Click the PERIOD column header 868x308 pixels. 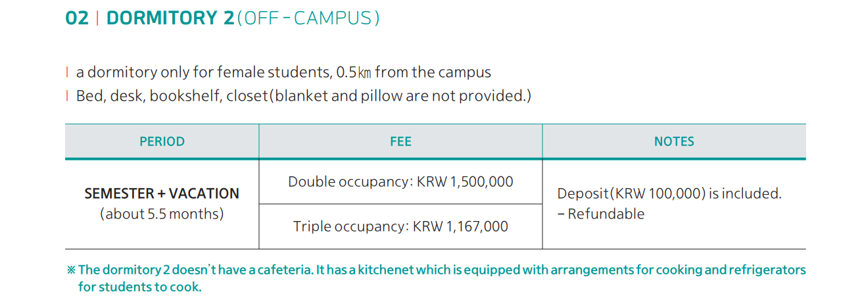tap(162, 141)
